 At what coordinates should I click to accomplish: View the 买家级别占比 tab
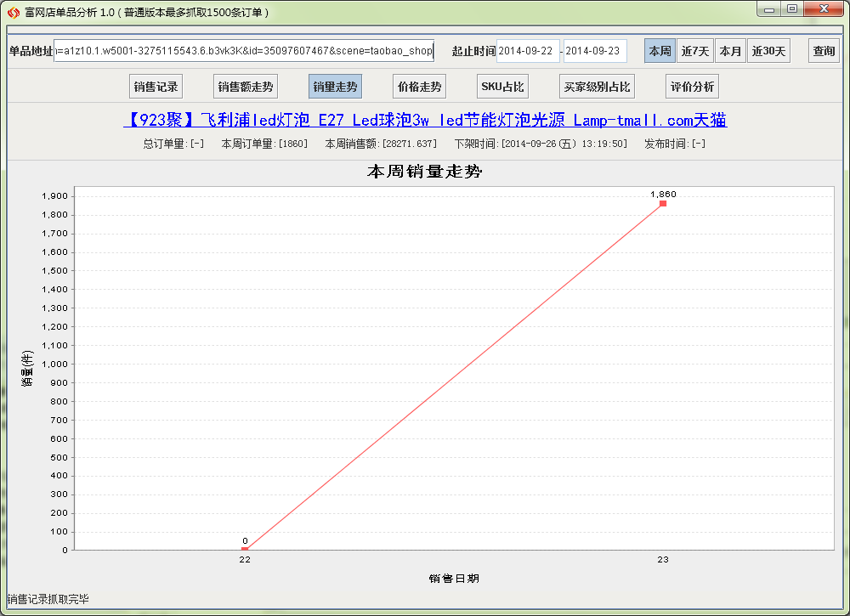point(598,87)
